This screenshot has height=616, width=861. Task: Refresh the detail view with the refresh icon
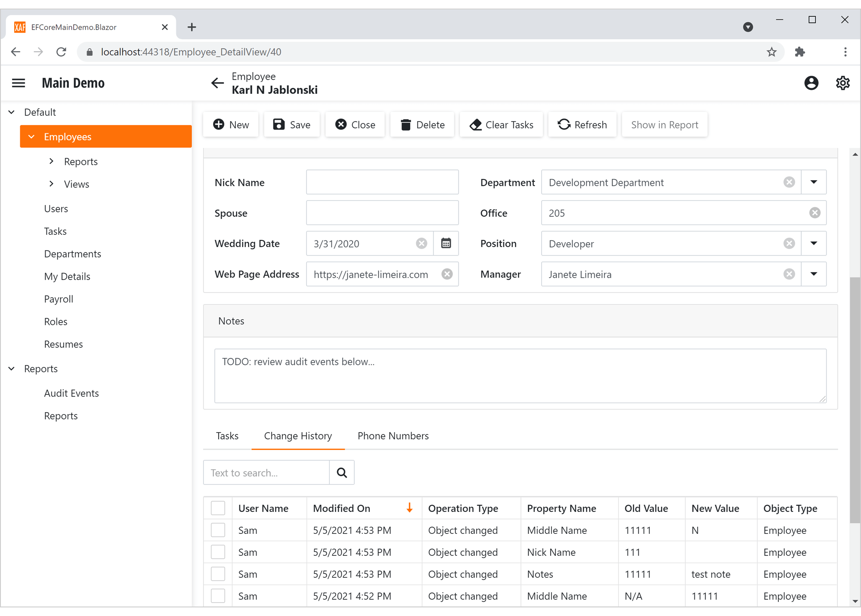click(x=564, y=124)
